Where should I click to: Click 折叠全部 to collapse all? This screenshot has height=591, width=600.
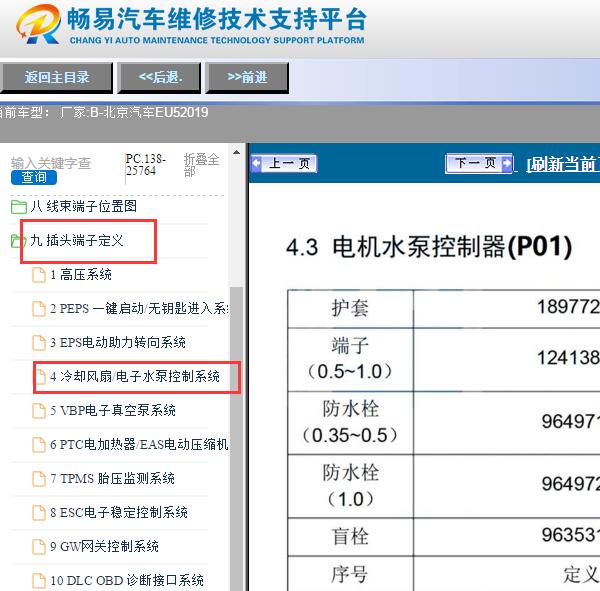[x=201, y=165]
